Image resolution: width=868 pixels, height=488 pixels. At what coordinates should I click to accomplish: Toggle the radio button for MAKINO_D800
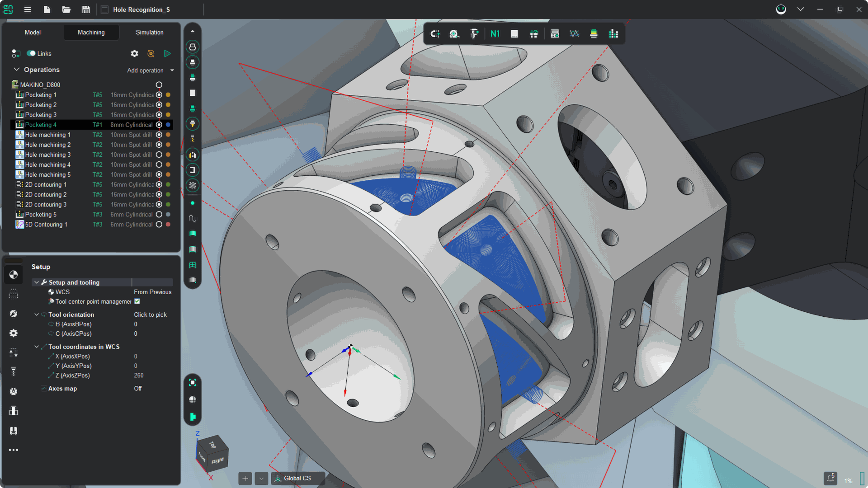point(159,85)
